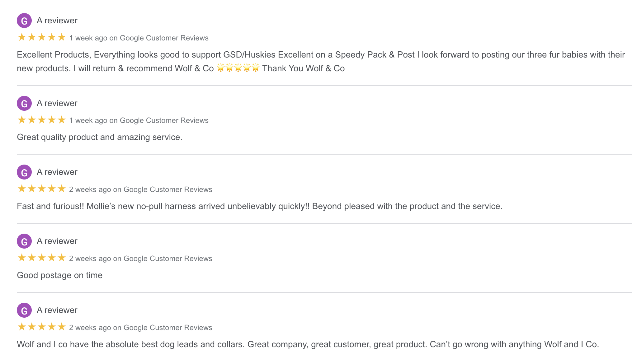The height and width of the screenshot is (364, 632).
Task: Open '2 weeks ago' link above 'Good postage on time'
Action: point(141,259)
